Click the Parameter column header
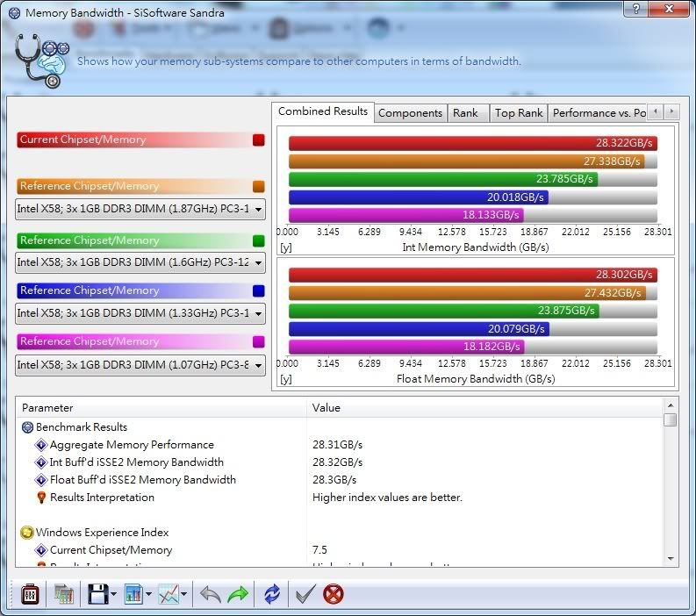 point(161,408)
